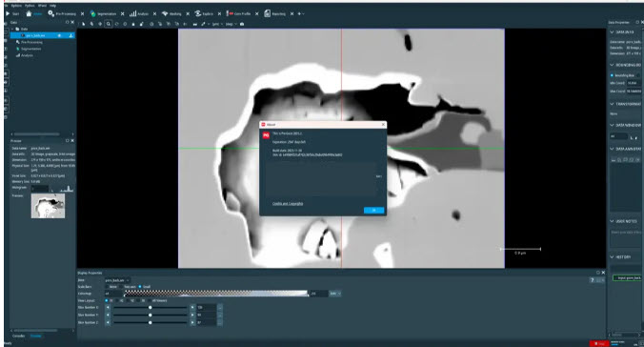
Task: Undock the Data panel
Action: (68, 22)
